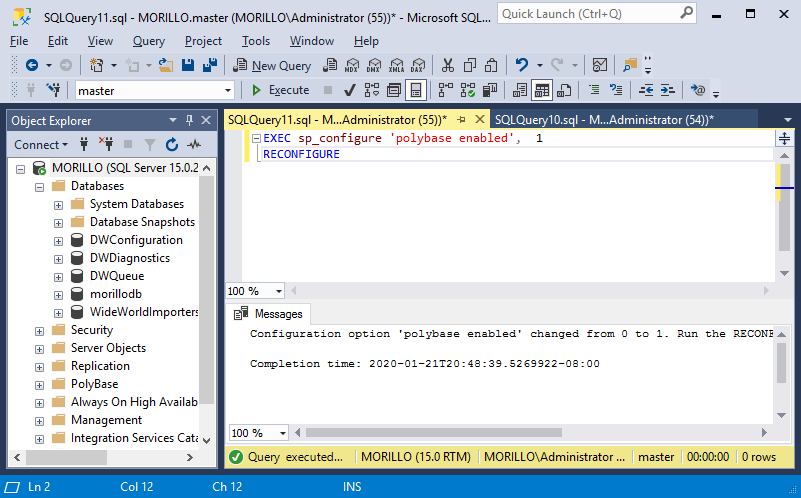
Task: Navigate backward with the blue back arrow
Action: tap(32, 65)
